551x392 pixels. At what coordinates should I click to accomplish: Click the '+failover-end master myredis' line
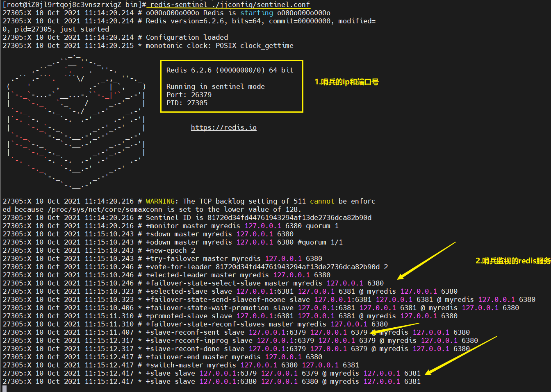coord(162,357)
